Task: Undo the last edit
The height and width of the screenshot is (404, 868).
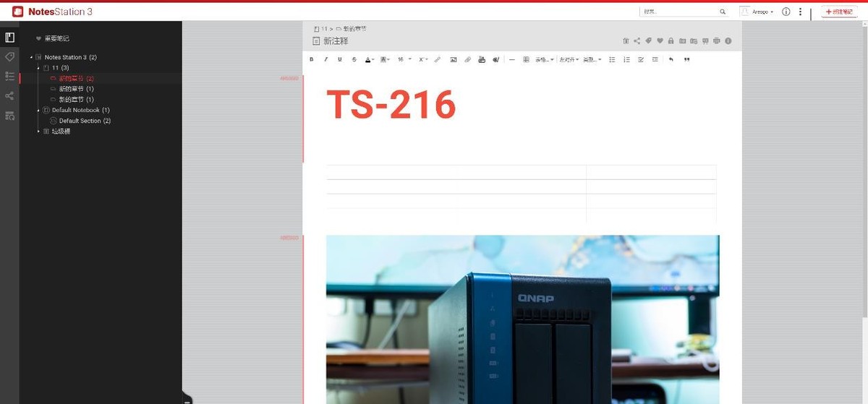Action: (671, 59)
